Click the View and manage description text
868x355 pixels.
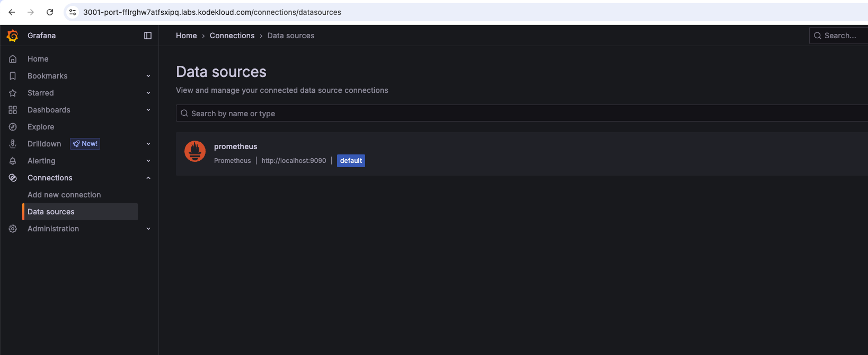(282, 90)
